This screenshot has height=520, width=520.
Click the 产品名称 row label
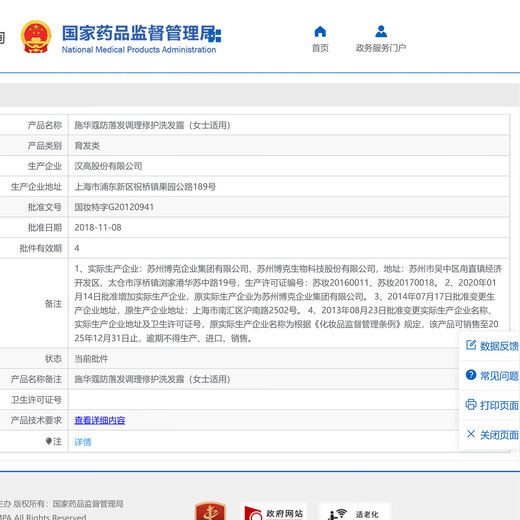[45, 125]
